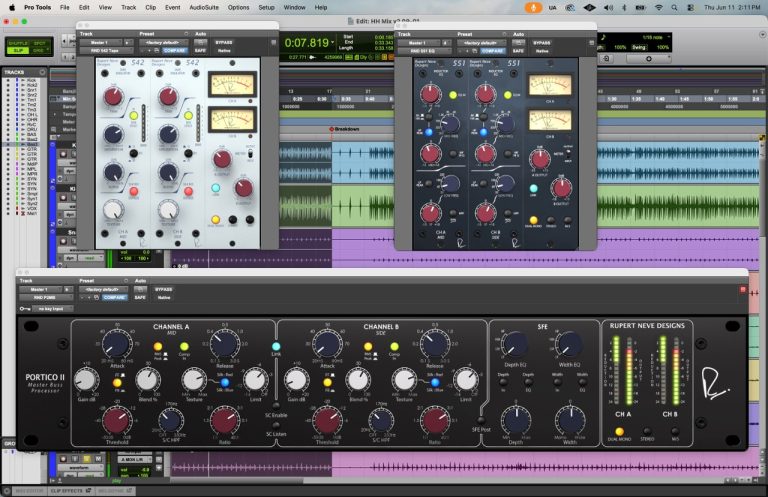Click Channel A Threshold red knob
This screenshot has width=768, height=497.
(x=117, y=421)
